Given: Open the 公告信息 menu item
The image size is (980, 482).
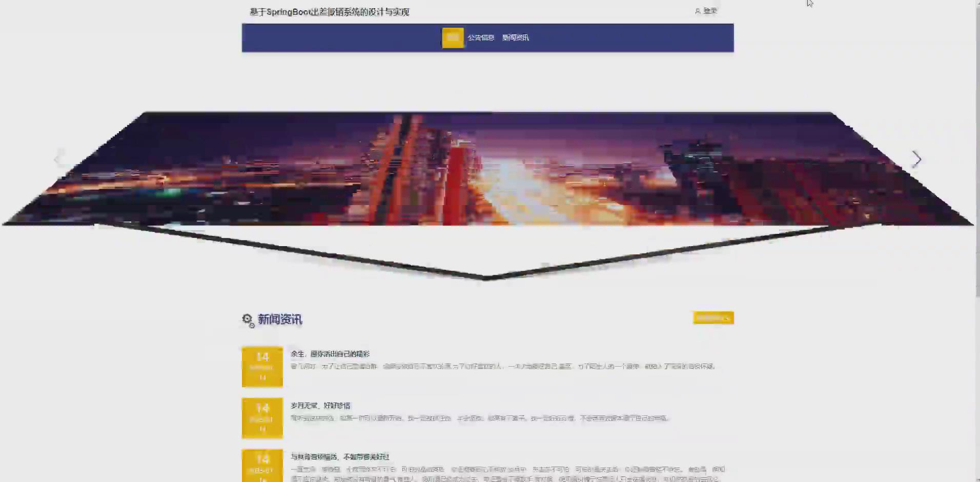Looking at the screenshot, I should coord(481,37).
